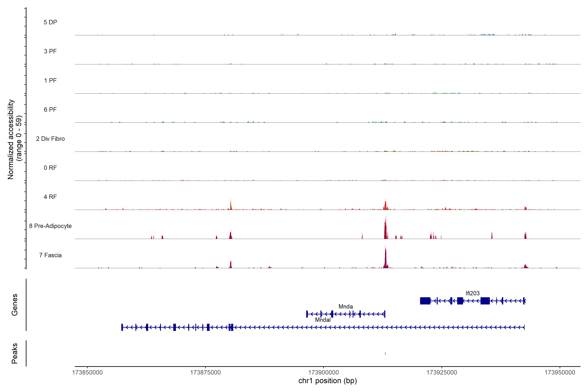The width and height of the screenshot is (588, 392).
Task: Click the 2 Div Fibro label
Action: point(50,139)
